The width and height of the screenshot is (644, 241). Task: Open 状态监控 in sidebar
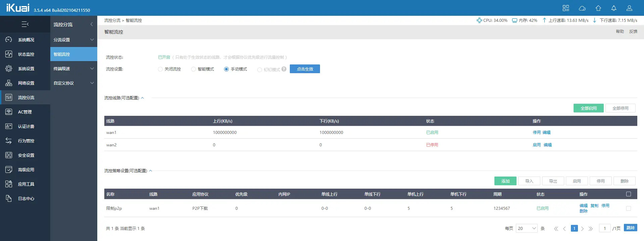pyautogui.click(x=25, y=54)
